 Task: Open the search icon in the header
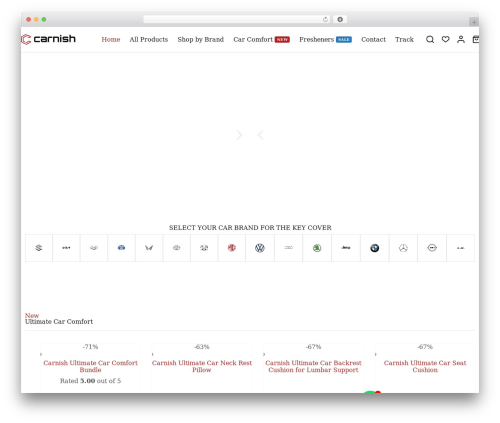pos(430,39)
